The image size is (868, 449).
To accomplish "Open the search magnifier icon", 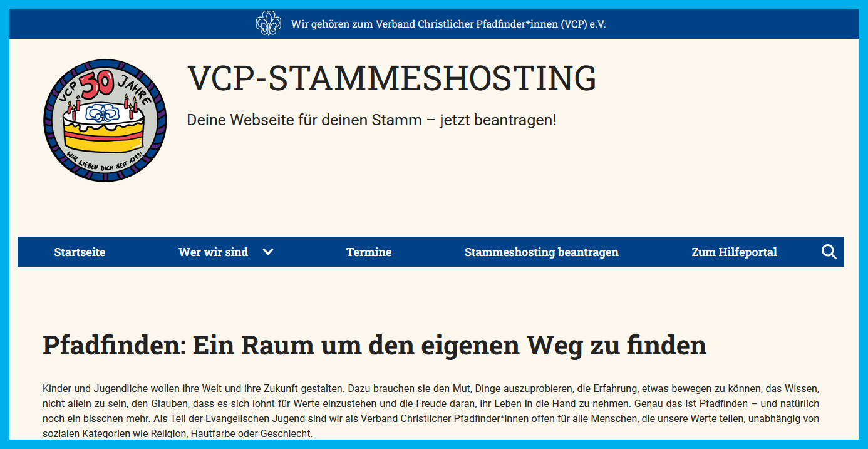I will click(x=829, y=252).
